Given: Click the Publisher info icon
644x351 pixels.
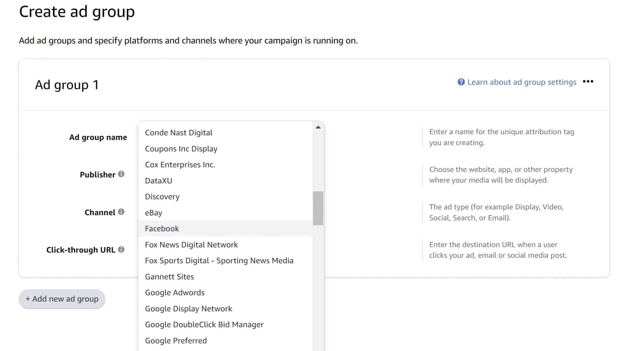Looking at the screenshot, I should coord(121,174).
